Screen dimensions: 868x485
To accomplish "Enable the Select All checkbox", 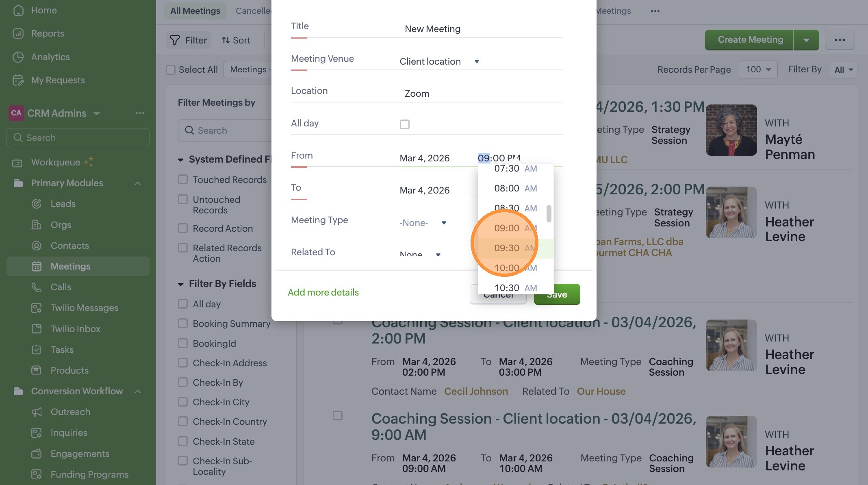I will (x=171, y=70).
